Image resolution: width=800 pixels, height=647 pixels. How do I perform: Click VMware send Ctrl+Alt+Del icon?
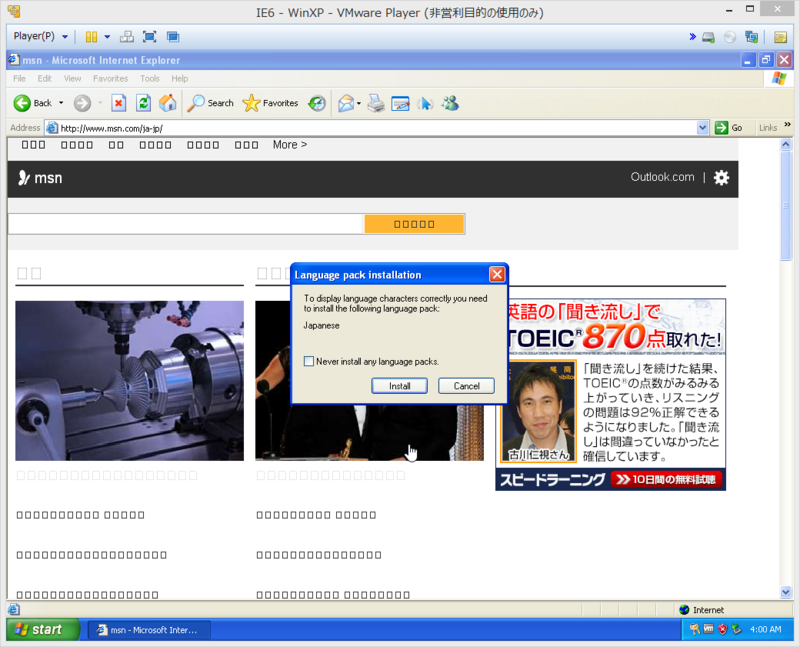click(x=127, y=37)
